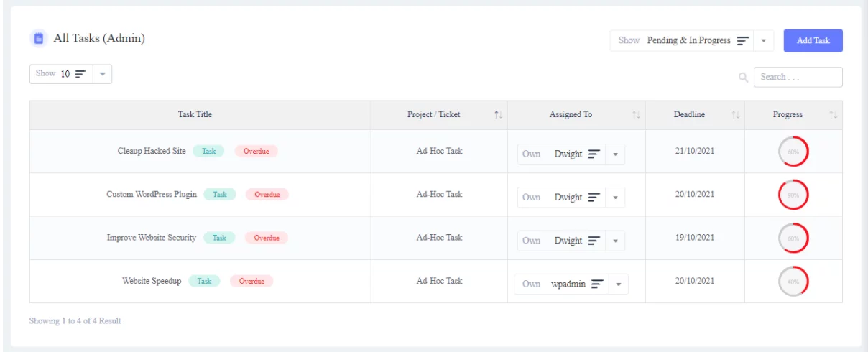Click the Website Speedup progress circle
Screen dimensions: 868x352
pyautogui.click(x=793, y=282)
